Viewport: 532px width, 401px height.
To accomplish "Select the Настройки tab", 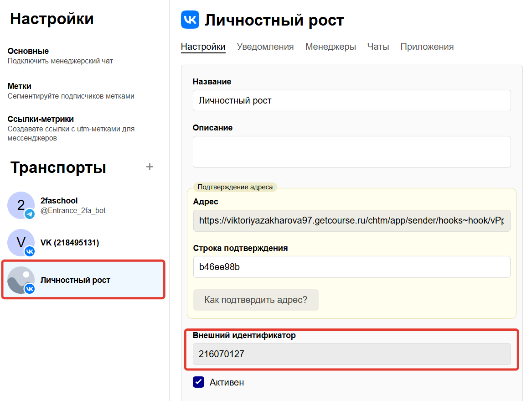I will click(203, 47).
